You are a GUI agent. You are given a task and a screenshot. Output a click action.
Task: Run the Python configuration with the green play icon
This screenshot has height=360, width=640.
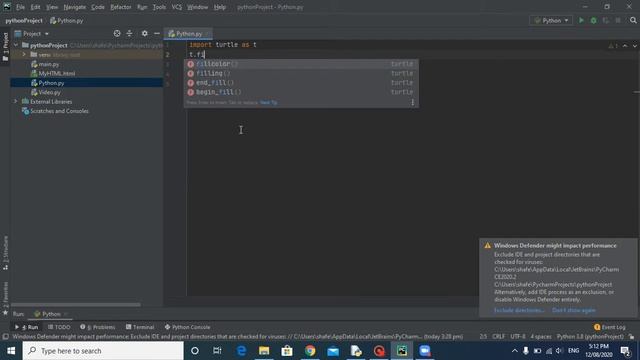click(x=581, y=20)
